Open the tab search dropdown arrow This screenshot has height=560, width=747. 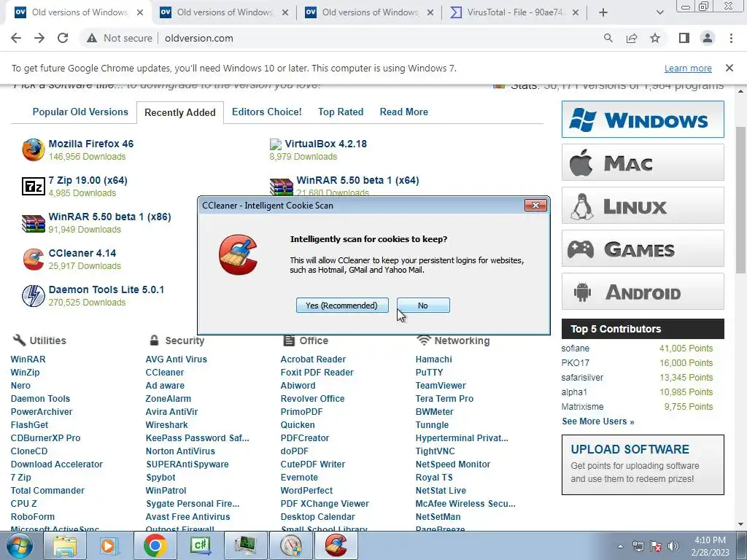coord(659,12)
